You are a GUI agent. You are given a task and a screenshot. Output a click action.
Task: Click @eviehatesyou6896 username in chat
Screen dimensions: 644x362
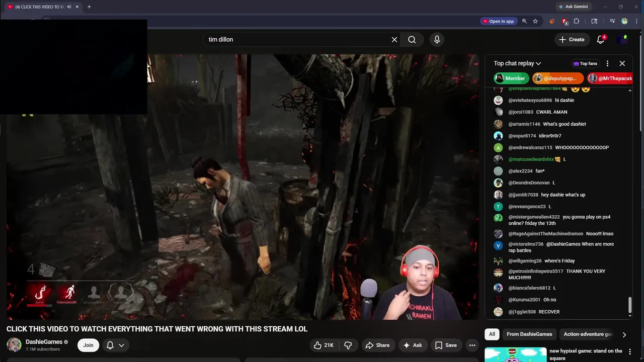[x=530, y=101]
